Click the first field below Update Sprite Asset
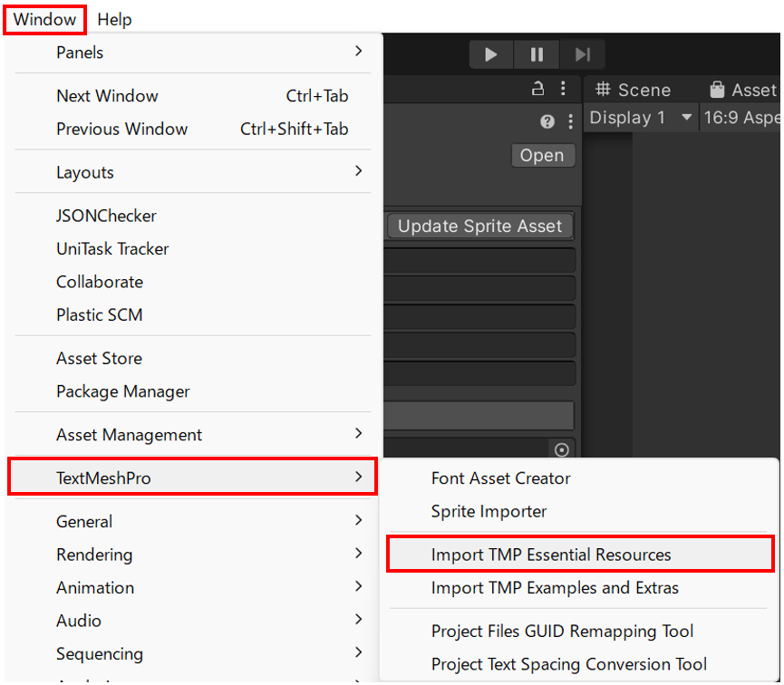This screenshot has height=685, width=784. (479, 259)
